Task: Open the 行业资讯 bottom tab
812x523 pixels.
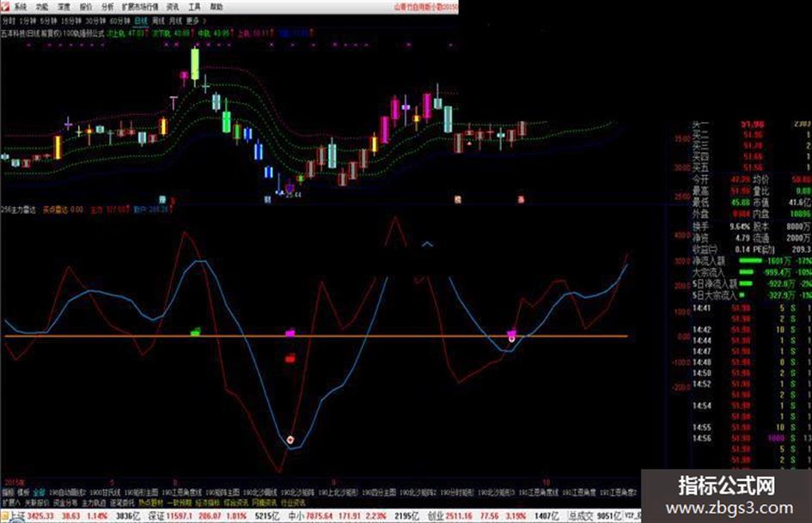Action: [x=293, y=502]
